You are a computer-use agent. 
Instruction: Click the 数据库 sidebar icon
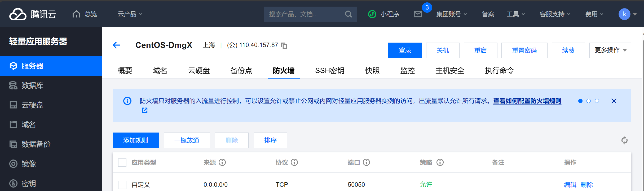pyautogui.click(x=13, y=85)
